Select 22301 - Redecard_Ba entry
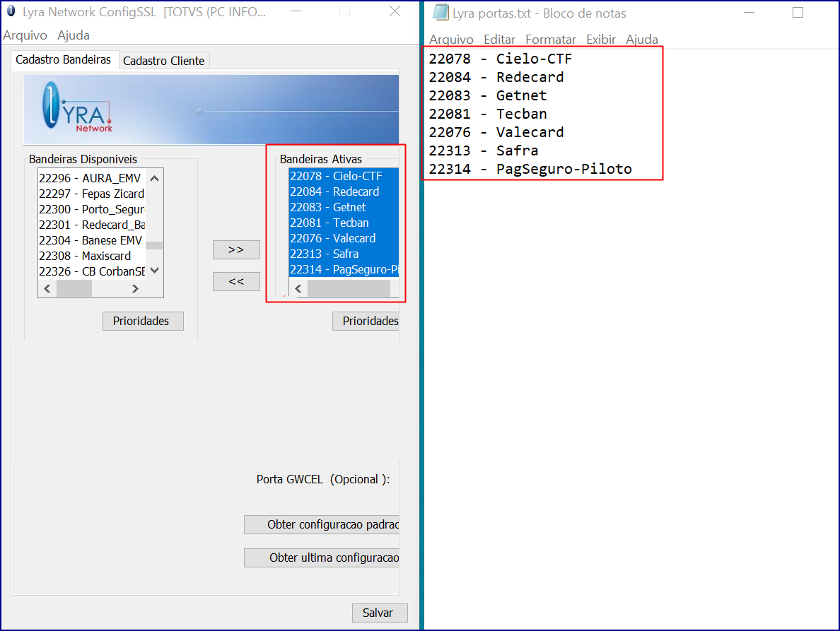840x631 pixels. pos(92,225)
